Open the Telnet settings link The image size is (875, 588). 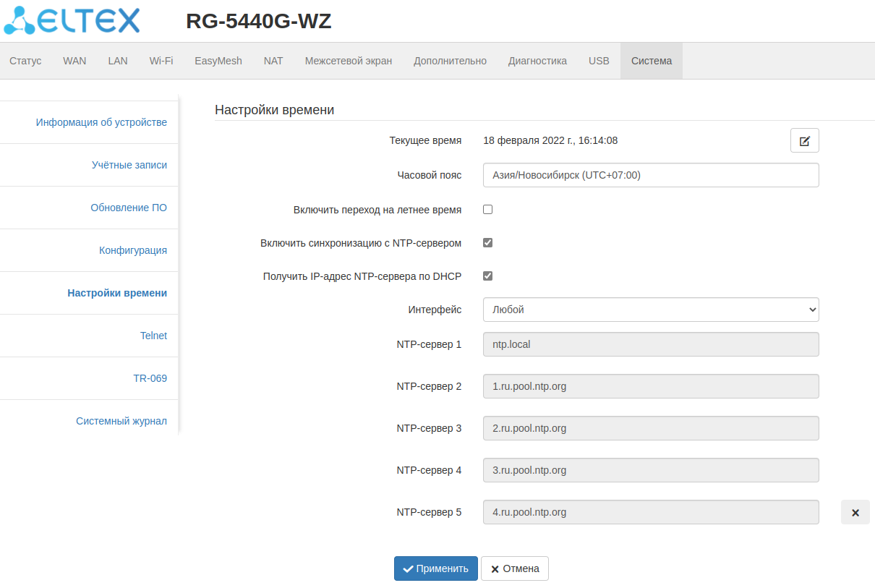153,336
